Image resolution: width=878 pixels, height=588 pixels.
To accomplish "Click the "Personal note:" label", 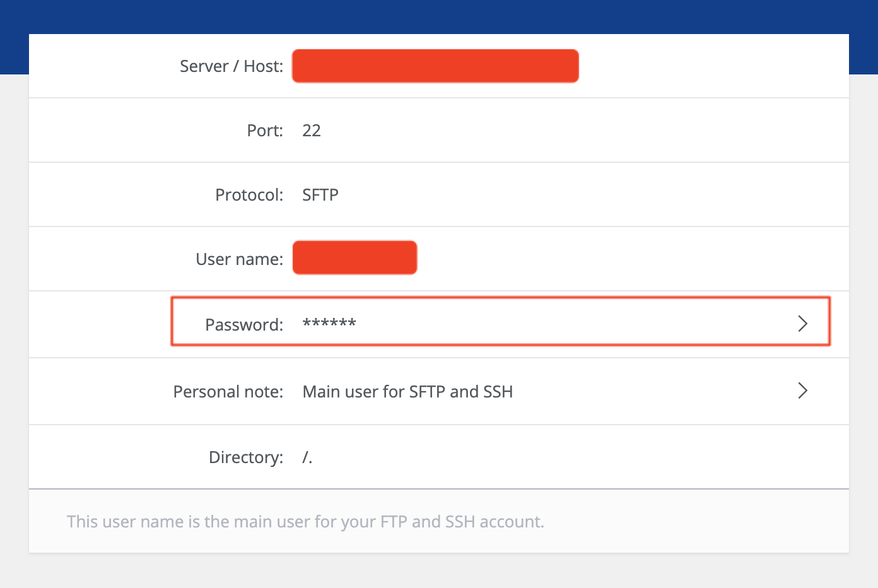I will [228, 392].
